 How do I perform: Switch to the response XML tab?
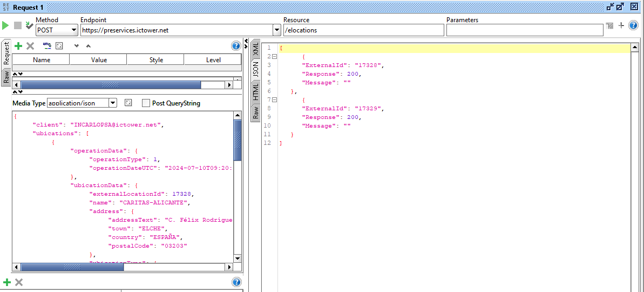tap(256, 49)
